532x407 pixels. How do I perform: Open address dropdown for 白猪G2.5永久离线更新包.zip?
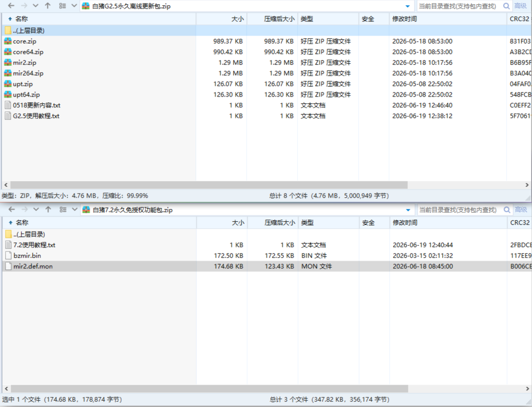coord(407,6)
